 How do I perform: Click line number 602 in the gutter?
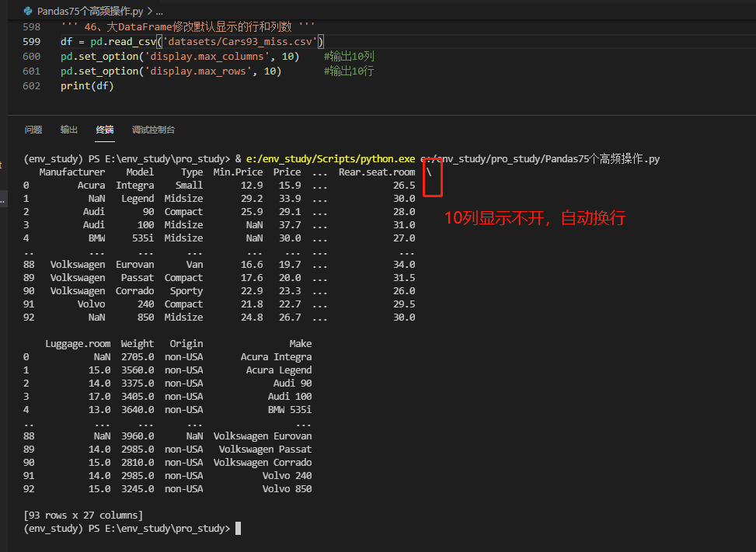click(31, 85)
